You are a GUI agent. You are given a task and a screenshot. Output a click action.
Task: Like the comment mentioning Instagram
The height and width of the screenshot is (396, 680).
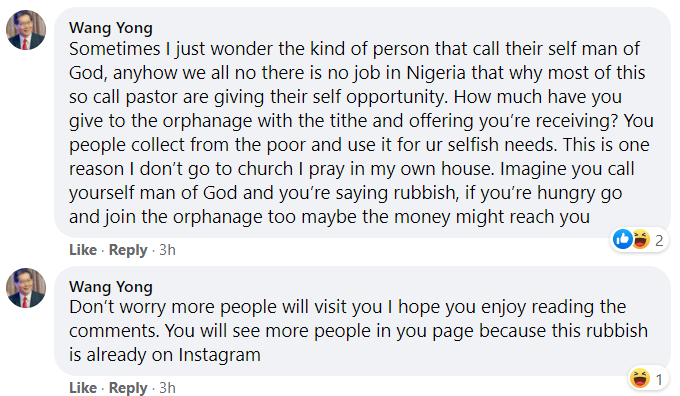(83, 388)
